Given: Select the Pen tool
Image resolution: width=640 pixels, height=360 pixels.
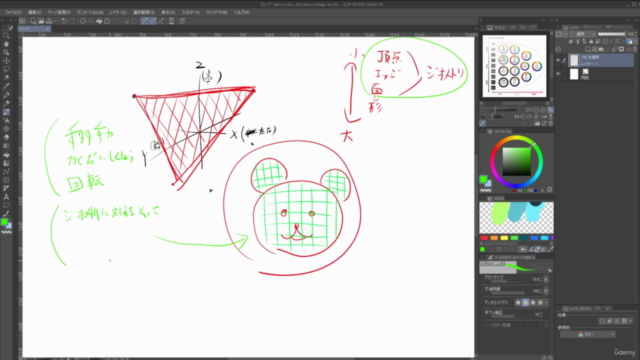Looking at the screenshot, I should coord(6,95).
